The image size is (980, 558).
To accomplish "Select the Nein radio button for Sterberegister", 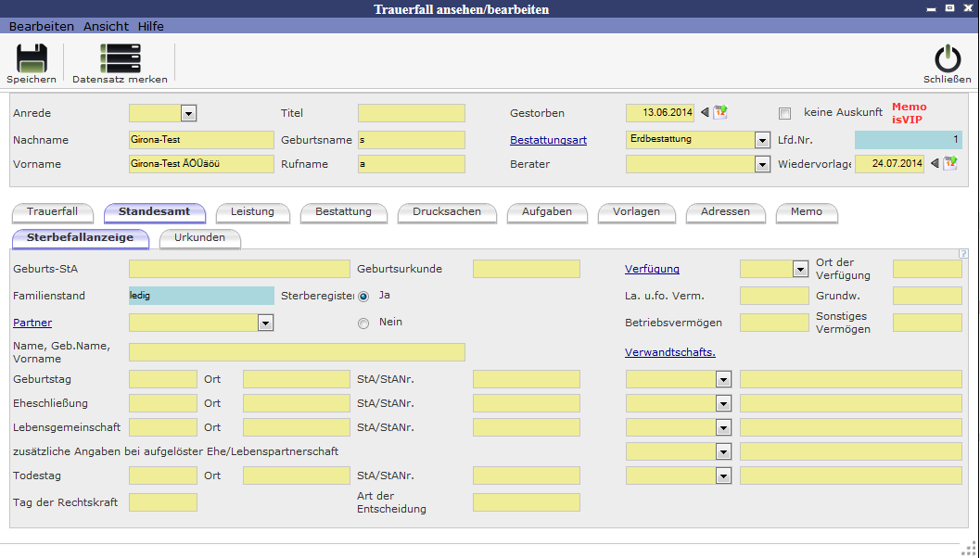I will click(363, 323).
